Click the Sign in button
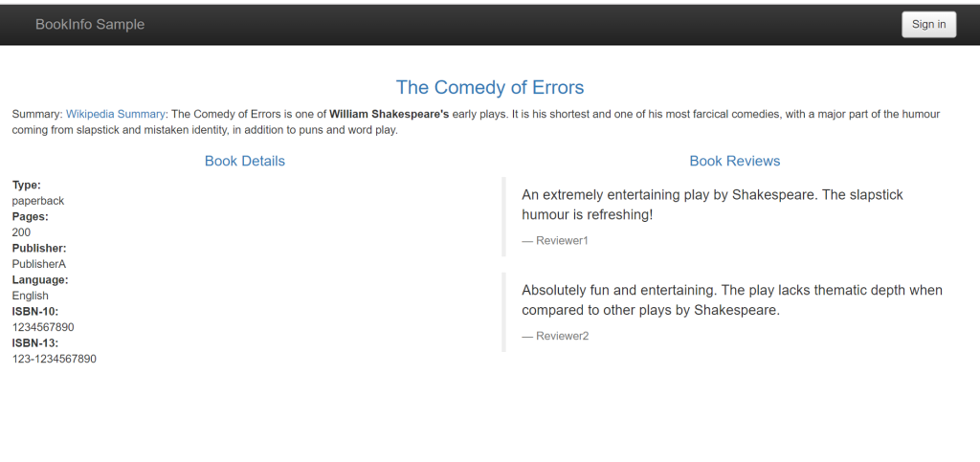Viewport: 980px width, 462px height. pyautogui.click(x=928, y=25)
